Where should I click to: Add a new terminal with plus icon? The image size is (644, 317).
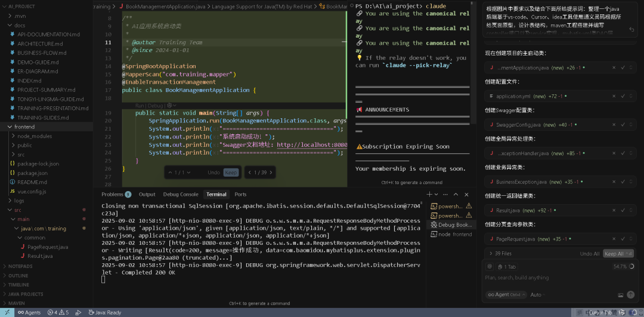[429, 195]
